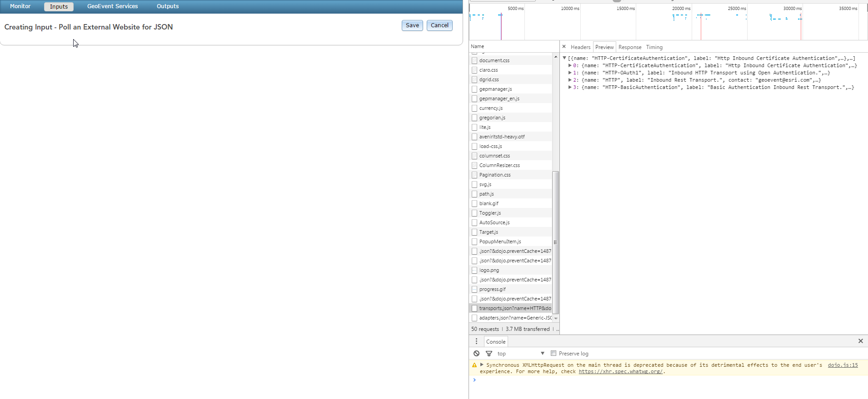Select the ColumnResizer.css request row
The image size is (868, 399).
pos(511,165)
